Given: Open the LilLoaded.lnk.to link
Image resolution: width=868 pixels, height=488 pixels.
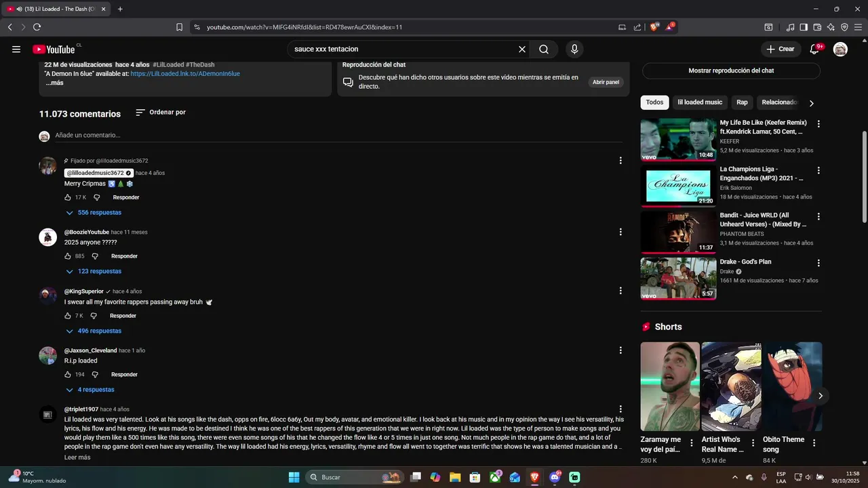Looking at the screenshot, I should pyautogui.click(x=185, y=74).
